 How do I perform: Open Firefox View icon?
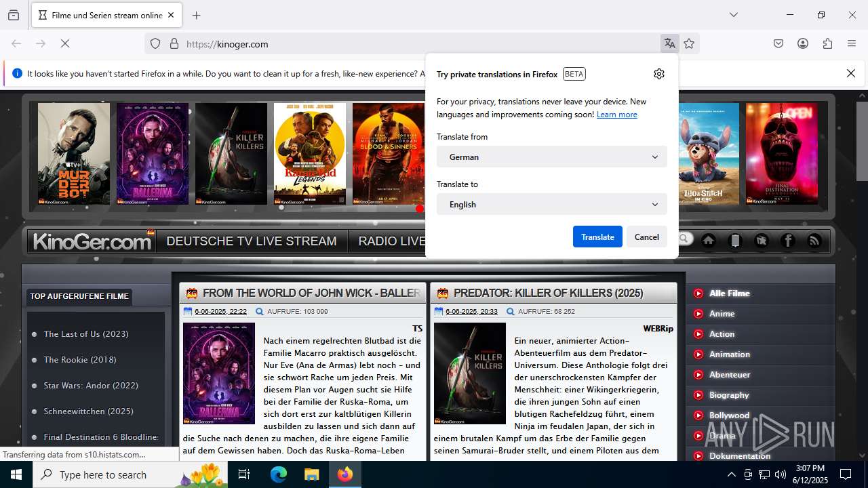14,15
